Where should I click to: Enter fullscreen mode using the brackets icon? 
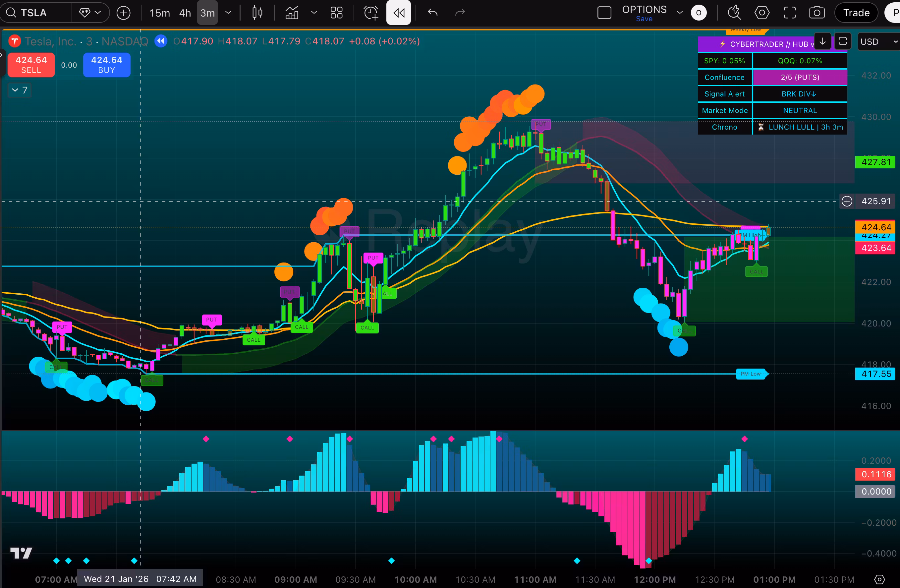click(x=790, y=13)
